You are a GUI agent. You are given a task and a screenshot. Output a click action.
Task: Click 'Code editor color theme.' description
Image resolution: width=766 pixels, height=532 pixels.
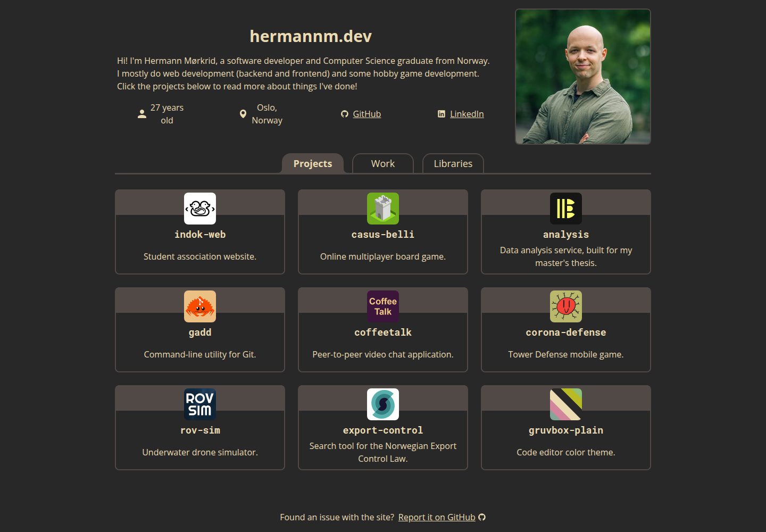(x=566, y=452)
